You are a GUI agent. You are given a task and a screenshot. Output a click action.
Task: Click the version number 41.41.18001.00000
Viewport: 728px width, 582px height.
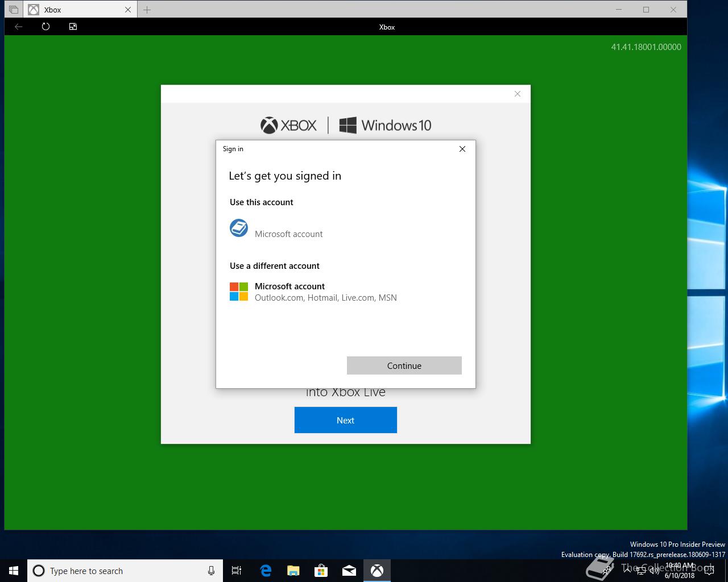click(x=646, y=47)
